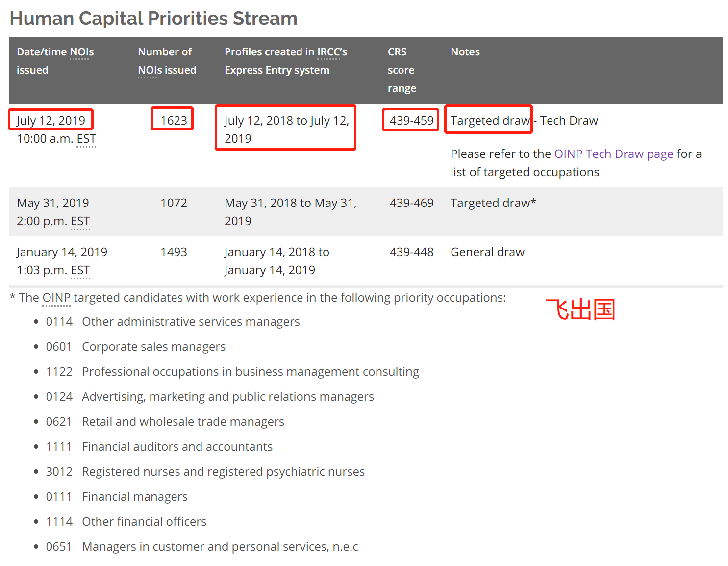The width and height of the screenshot is (728, 566).
Task: Open the OINP Tech Draw page link
Action: pos(613,154)
